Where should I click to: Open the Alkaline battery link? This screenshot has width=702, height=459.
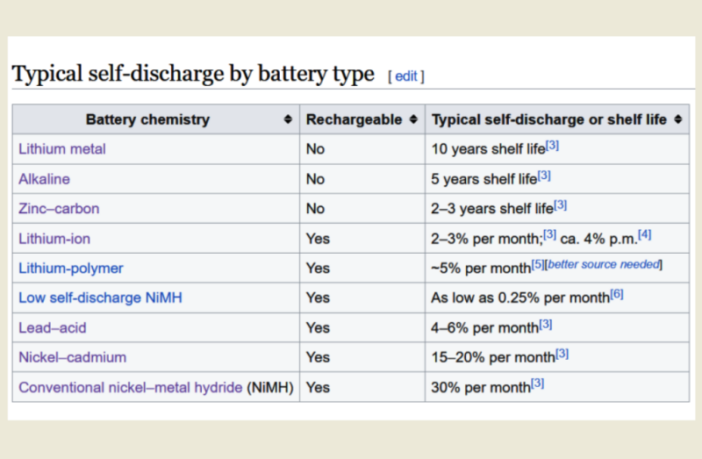click(x=44, y=179)
